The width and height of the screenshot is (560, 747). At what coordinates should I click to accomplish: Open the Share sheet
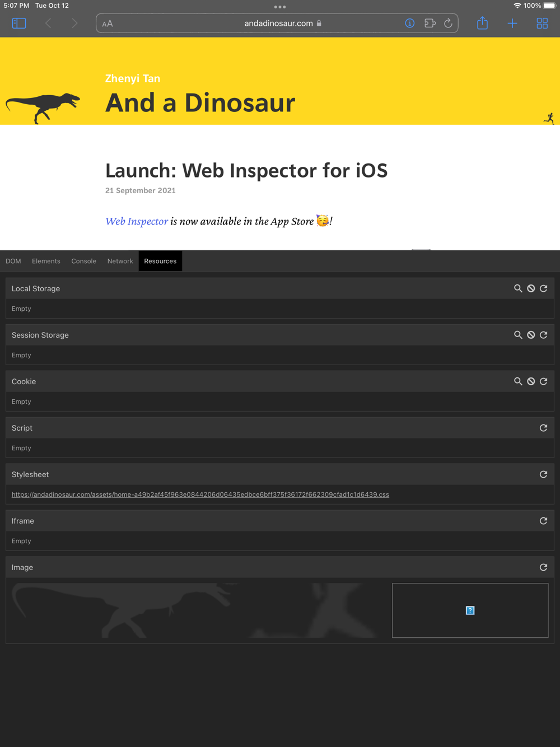click(x=482, y=23)
